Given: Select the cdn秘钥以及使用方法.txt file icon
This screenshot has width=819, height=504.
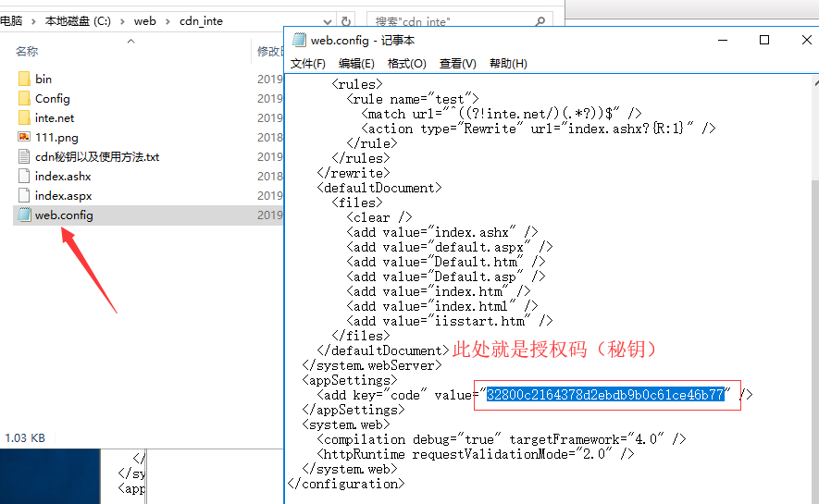Looking at the screenshot, I should click(x=24, y=157).
